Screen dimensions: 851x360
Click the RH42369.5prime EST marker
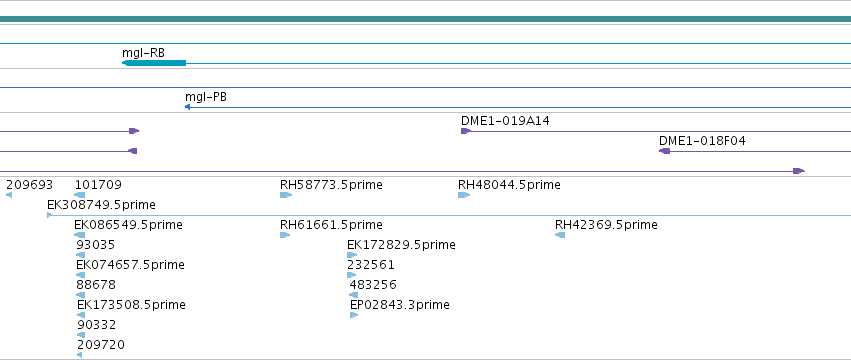pos(560,235)
